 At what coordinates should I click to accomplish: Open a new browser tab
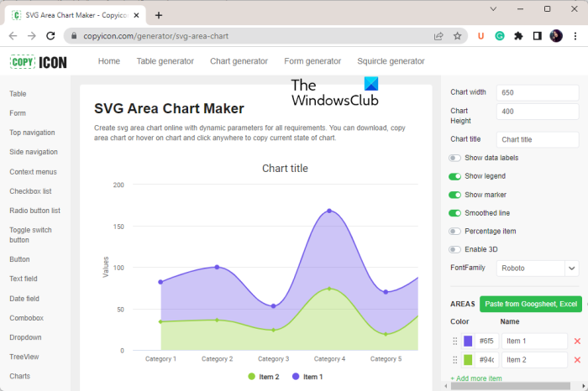tap(159, 15)
